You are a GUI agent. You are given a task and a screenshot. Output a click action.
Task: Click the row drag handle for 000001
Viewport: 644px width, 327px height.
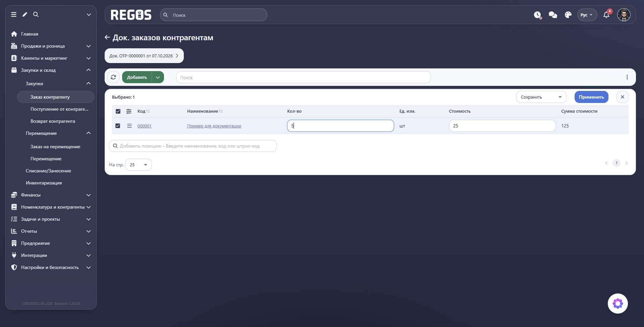pos(129,126)
